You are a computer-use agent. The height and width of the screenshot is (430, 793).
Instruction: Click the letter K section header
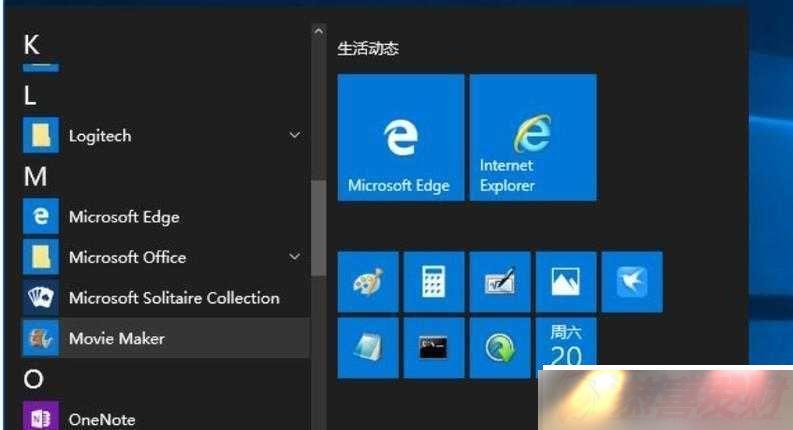click(x=31, y=45)
